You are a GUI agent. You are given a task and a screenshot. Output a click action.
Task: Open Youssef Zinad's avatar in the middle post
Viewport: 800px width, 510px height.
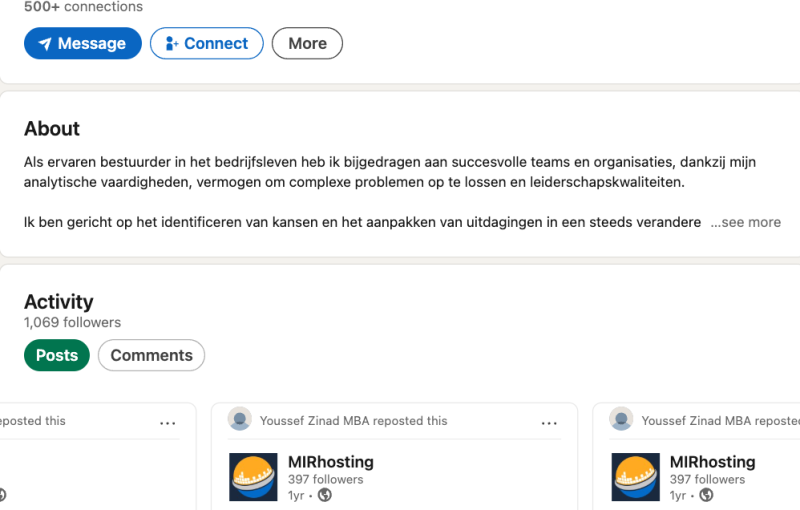239,420
